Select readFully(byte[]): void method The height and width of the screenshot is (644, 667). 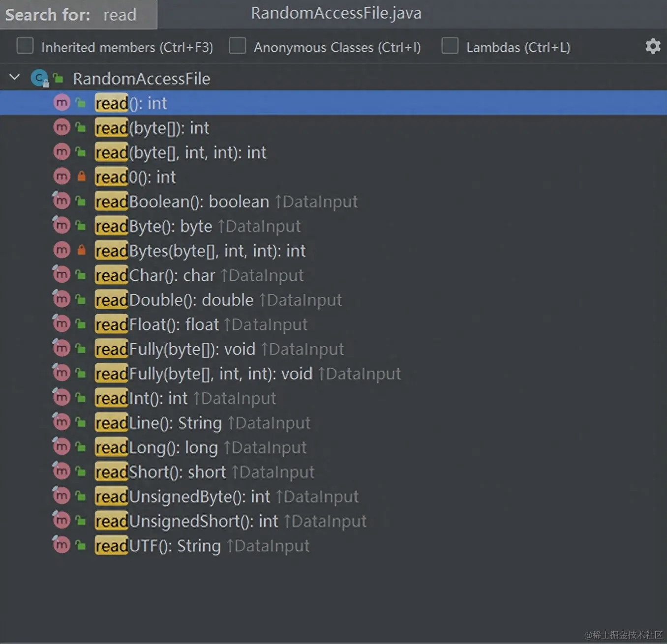175,349
